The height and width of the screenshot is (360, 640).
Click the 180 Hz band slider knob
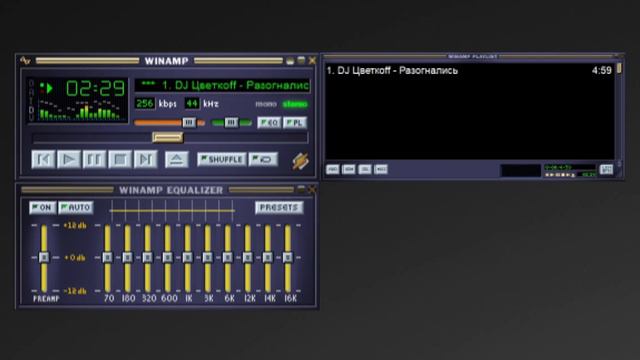point(127,257)
